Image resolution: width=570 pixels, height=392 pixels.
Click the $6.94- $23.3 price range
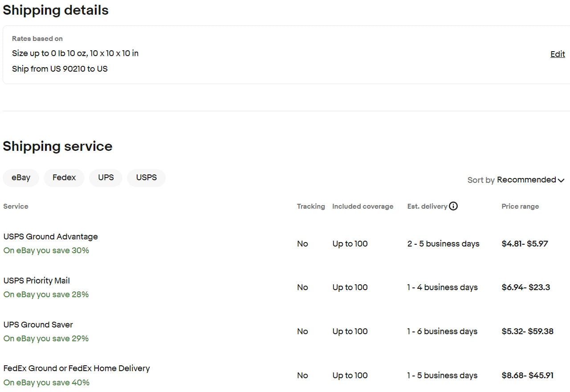525,287
